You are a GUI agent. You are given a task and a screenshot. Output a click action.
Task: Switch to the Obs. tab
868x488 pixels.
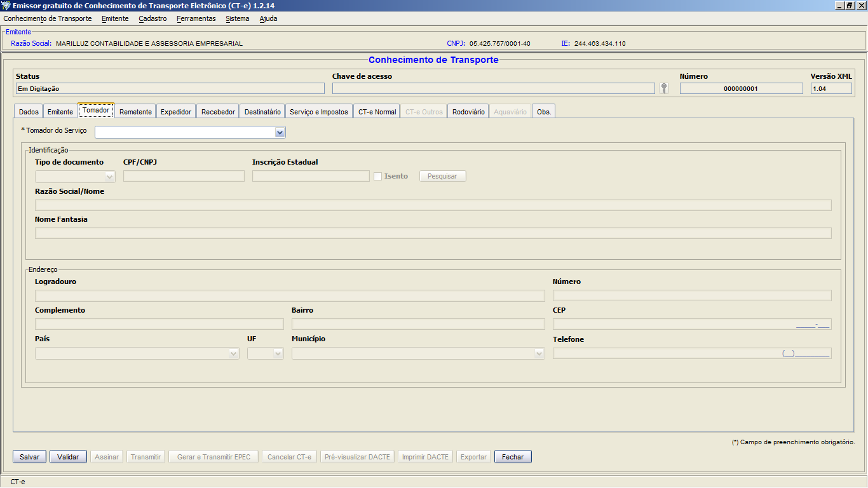pos(544,112)
